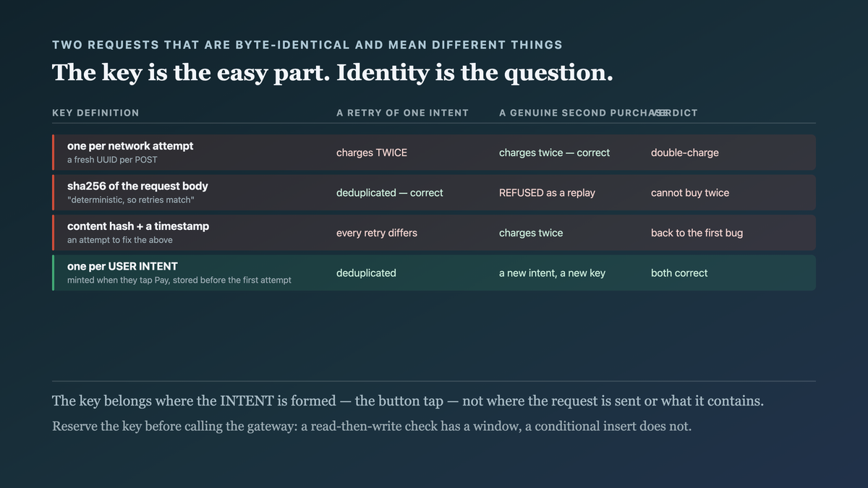Click the 'KEY DEFINITION' column header
This screenshot has height=488, width=868.
[x=95, y=113]
